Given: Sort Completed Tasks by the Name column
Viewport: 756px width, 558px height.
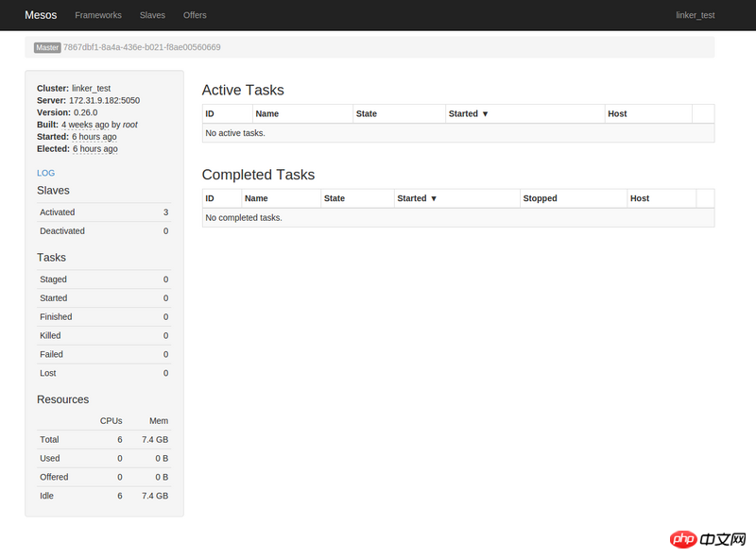Looking at the screenshot, I should (256, 198).
